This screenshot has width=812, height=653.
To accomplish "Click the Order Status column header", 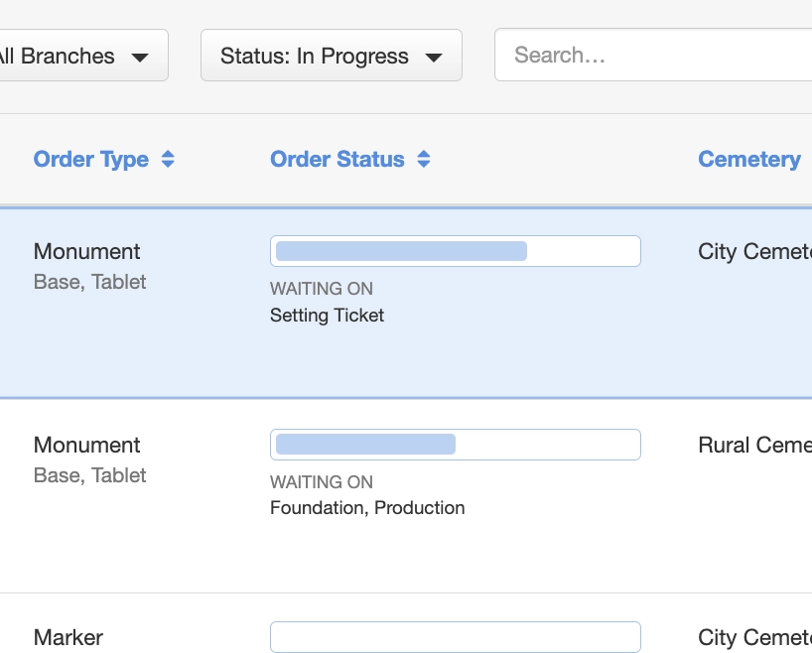I will [338, 159].
